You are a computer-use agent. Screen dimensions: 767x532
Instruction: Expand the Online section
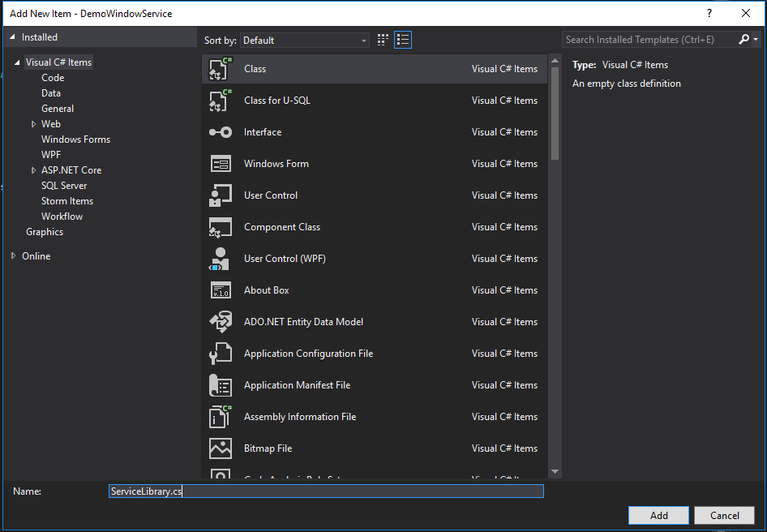tap(11, 255)
